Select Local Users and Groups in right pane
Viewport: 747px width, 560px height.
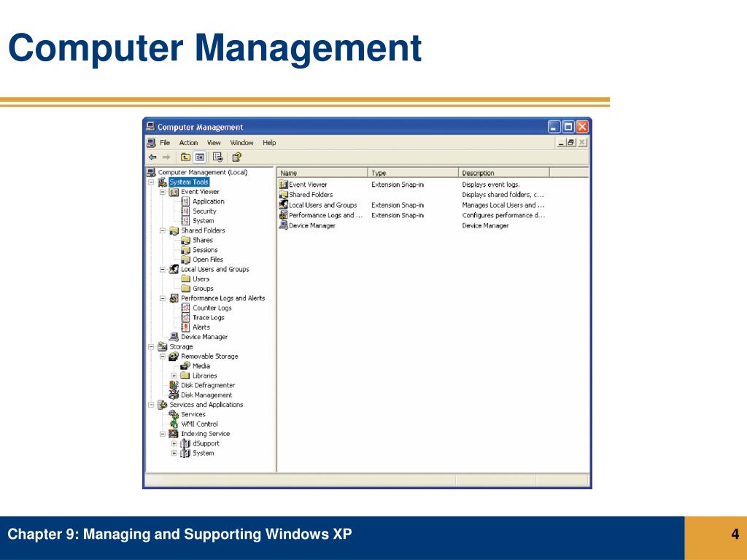click(x=323, y=205)
